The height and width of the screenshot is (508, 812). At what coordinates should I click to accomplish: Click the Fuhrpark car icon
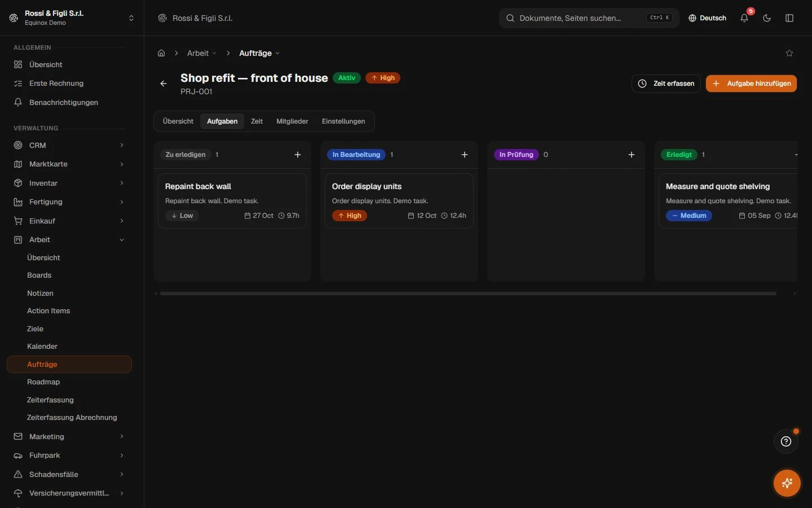point(18,456)
